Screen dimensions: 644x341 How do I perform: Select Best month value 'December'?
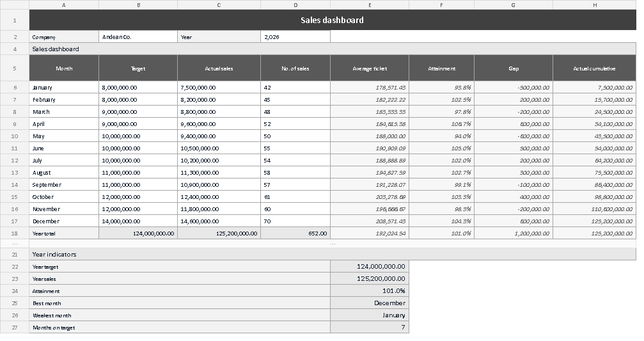pos(370,303)
